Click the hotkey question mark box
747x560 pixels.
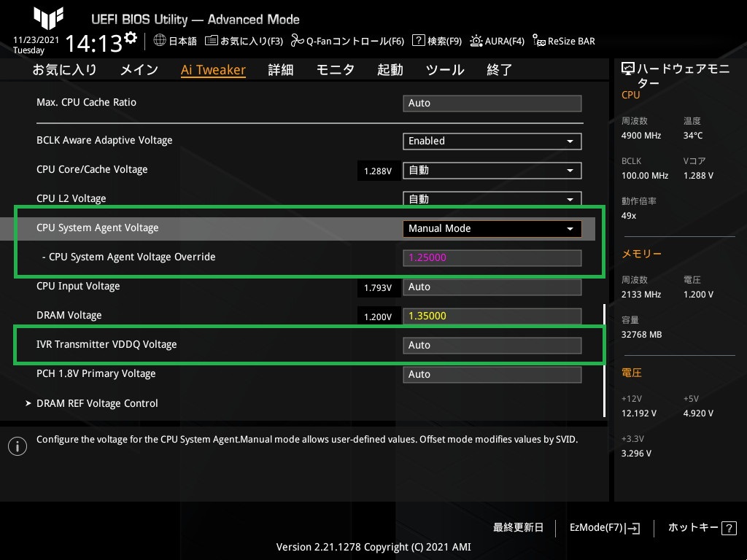pos(729,528)
